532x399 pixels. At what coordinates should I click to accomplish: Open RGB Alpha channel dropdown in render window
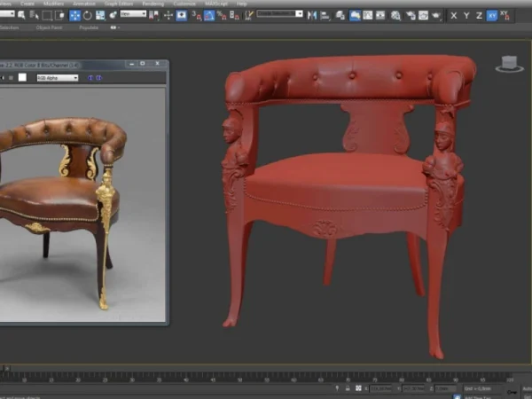58,78
